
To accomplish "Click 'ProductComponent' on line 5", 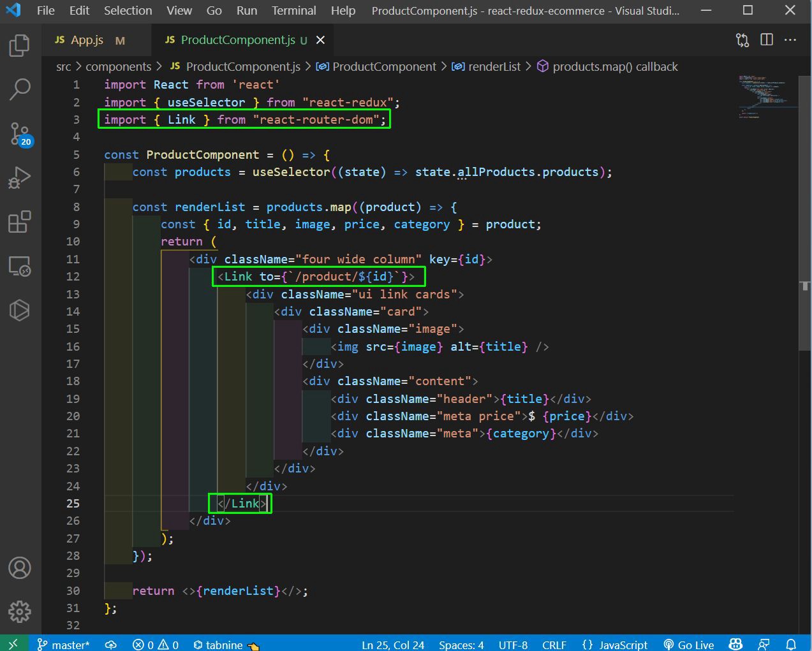I will click(x=203, y=155).
